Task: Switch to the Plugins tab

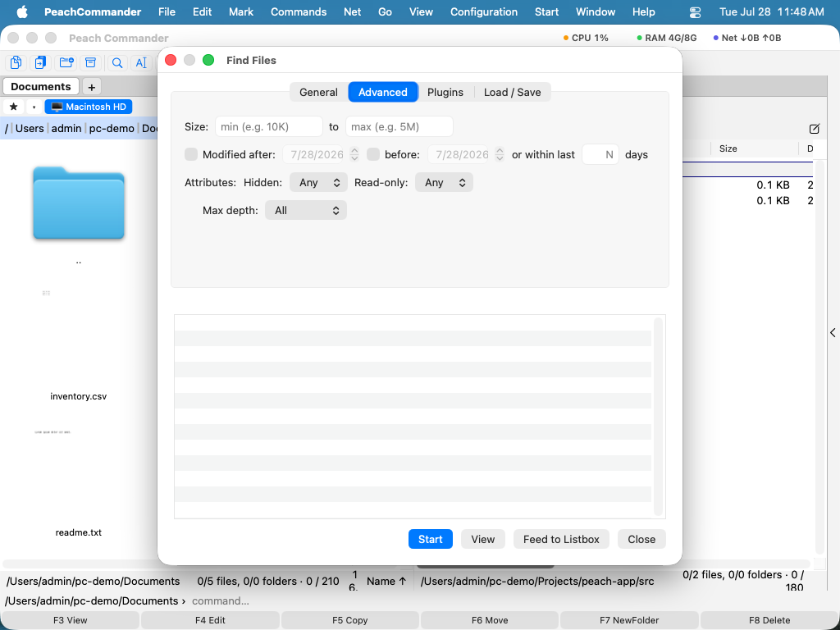Action: click(x=445, y=92)
